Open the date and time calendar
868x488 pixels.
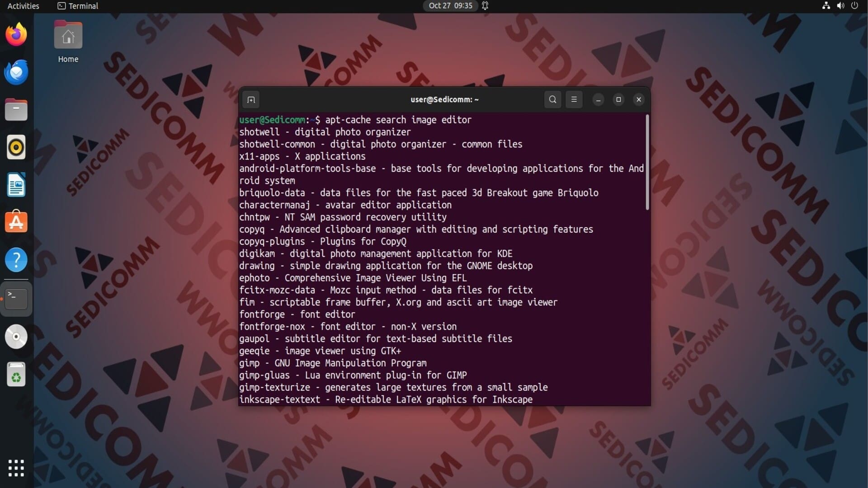(450, 6)
